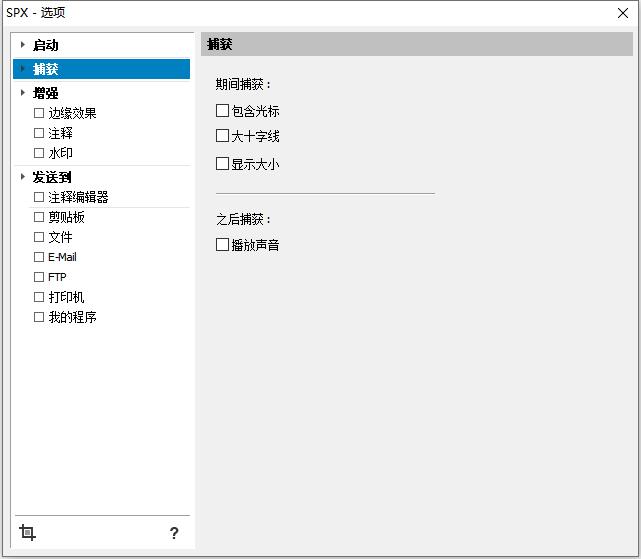641x559 pixels.
Task: Enable the 包含光标 checkbox
Action: [x=223, y=111]
